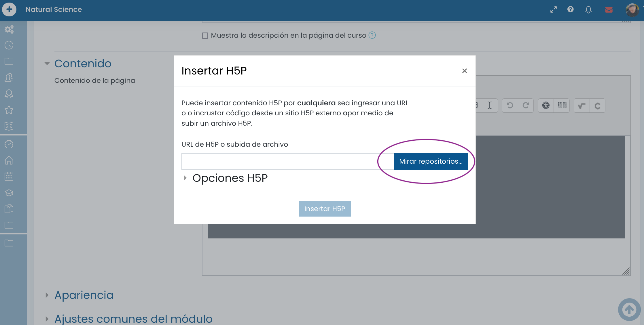Click the bell notifications icon

click(588, 10)
